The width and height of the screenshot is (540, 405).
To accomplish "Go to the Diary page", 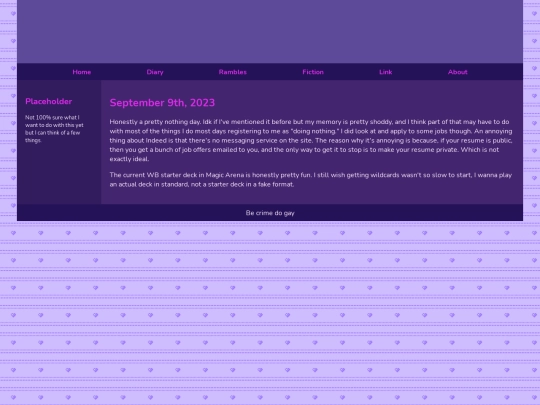I will [155, 72].
